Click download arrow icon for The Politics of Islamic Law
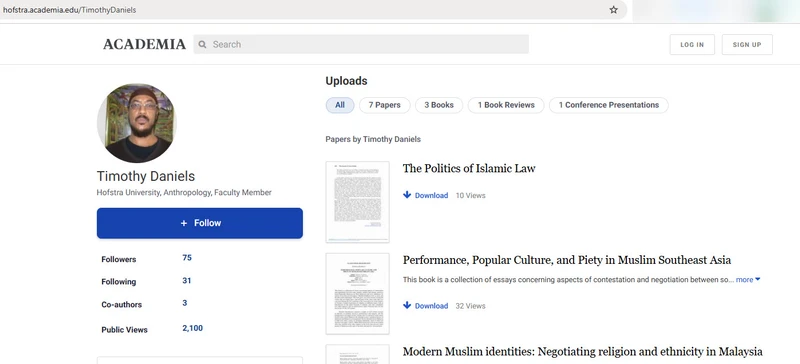This screenshot has width=800, height=364. point(407,195)
